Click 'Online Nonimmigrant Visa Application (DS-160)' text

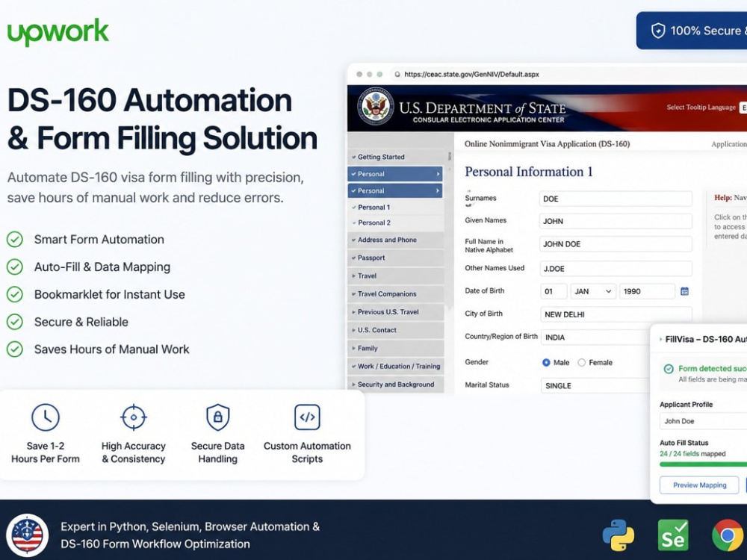(547, 144)
